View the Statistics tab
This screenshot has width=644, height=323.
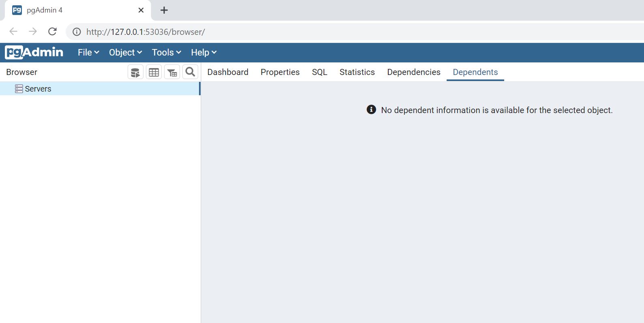357,72
